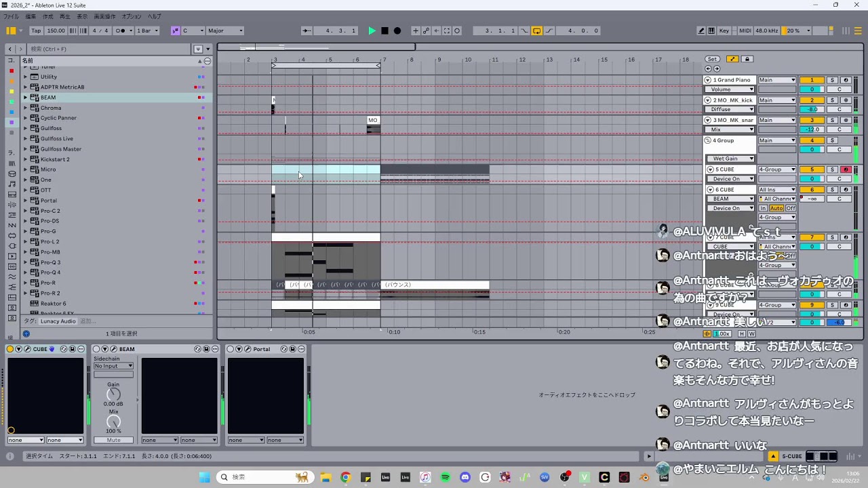Click the Portal device hot-swap icon

283,349
